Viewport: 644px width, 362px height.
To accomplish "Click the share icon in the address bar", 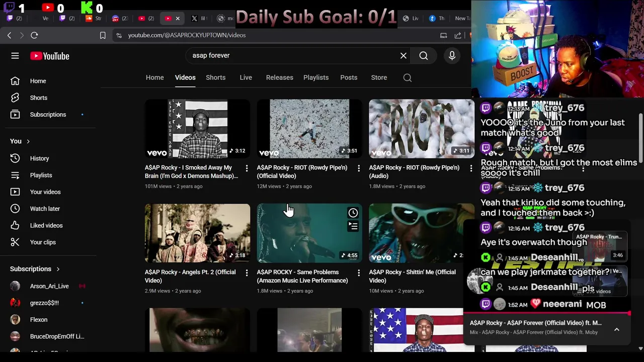I will 458,35.
